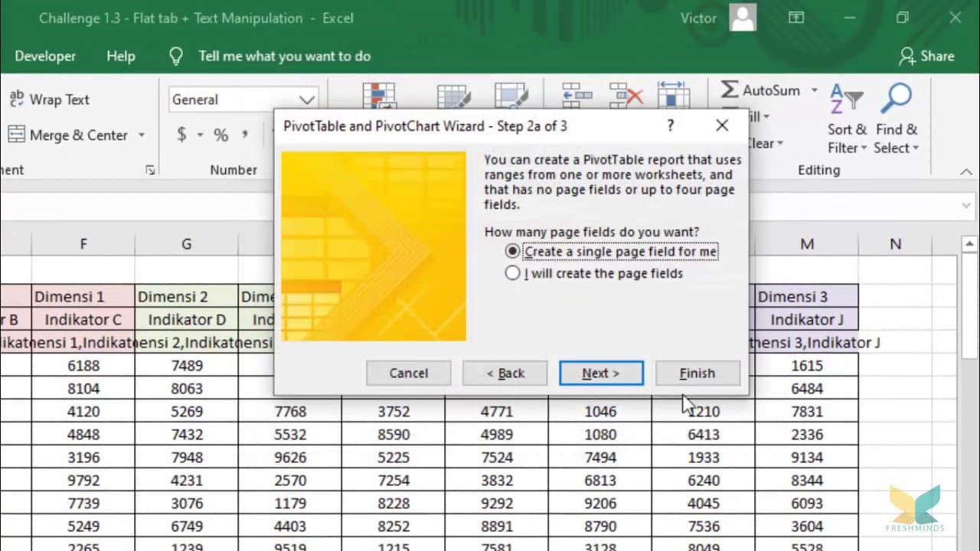980x551 pixels.
Task: Click the Victor account name
Action: coord(698,18)
